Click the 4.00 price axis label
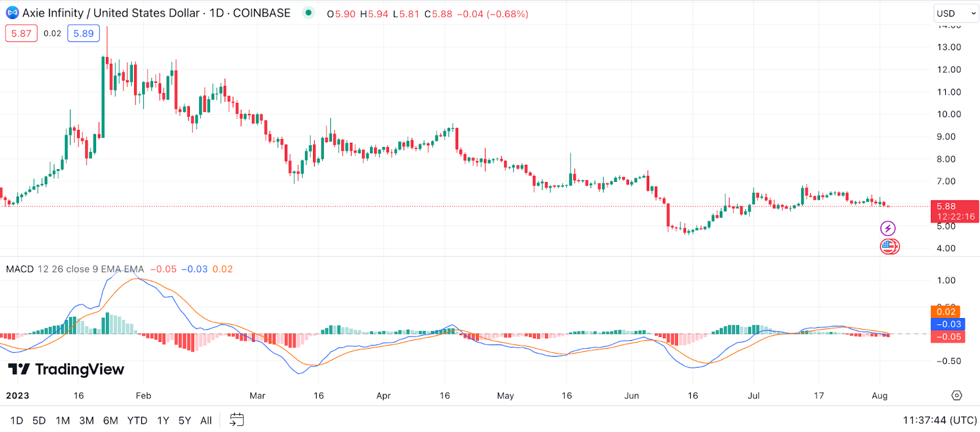 coord(946,248)
